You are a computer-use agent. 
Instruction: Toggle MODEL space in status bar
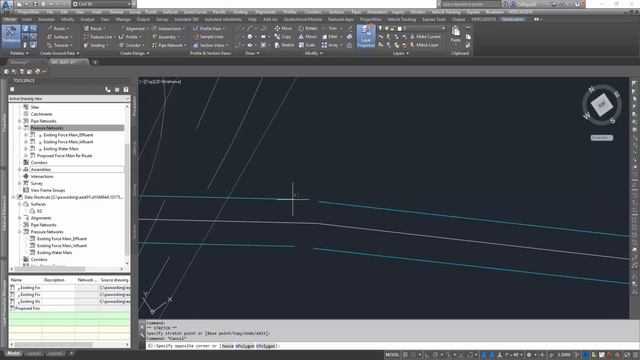click(392, 355)
